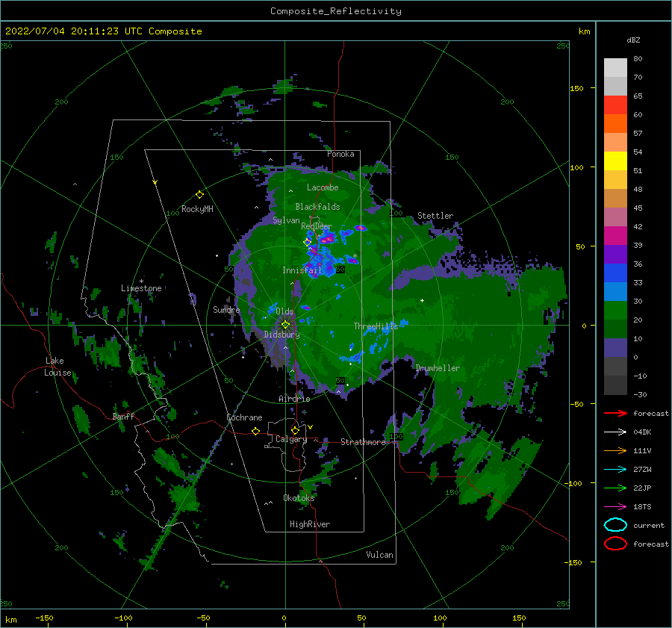The width and height of the screenshot is (672, 628).
Task: Select the light gray 80 dBZ swatch
Action: 615,67
